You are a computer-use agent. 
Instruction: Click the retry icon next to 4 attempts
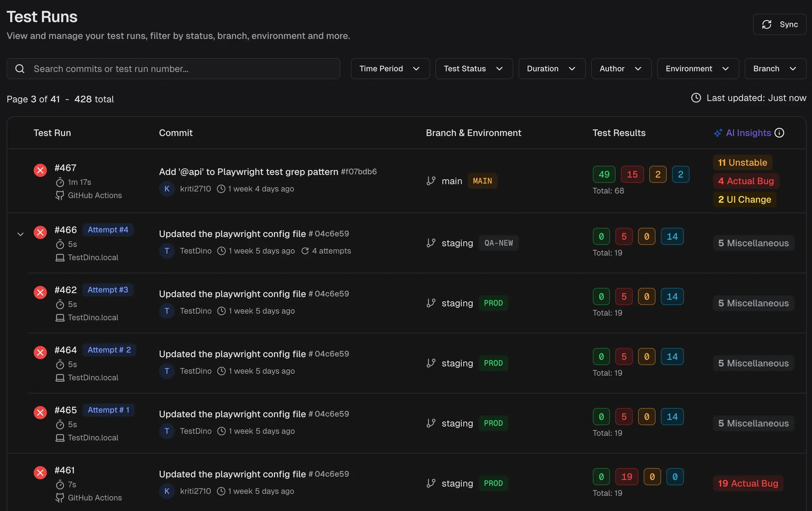[305, 251]
